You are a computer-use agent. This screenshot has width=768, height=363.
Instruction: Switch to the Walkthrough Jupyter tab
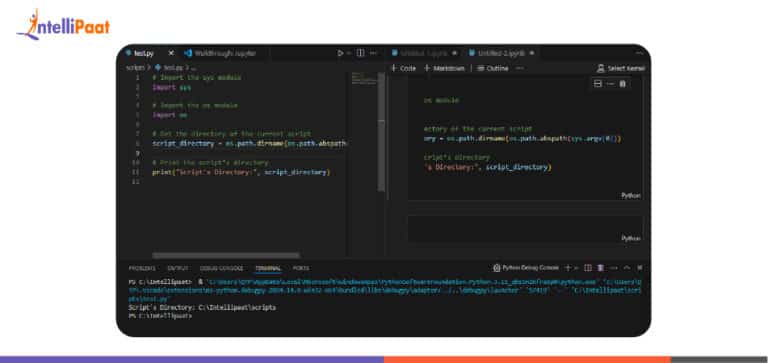[220, 53]
